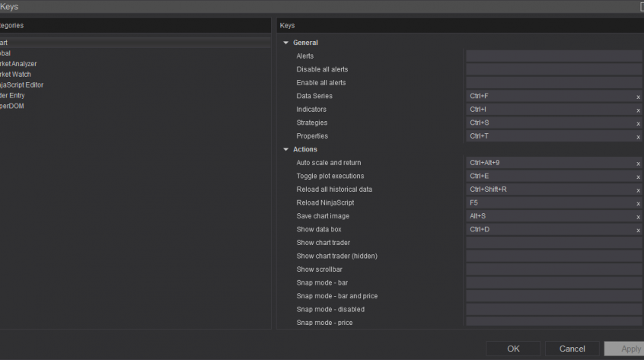Image resolution: width=644 pixels, height=360 pixels.
Task: Click the Snap mode - bar hotkey field
Action: [553, 283]
